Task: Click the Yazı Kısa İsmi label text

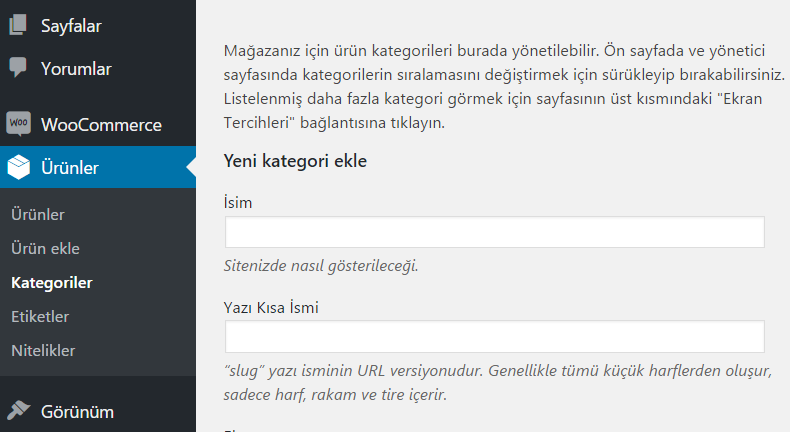Action: point(272,307)
